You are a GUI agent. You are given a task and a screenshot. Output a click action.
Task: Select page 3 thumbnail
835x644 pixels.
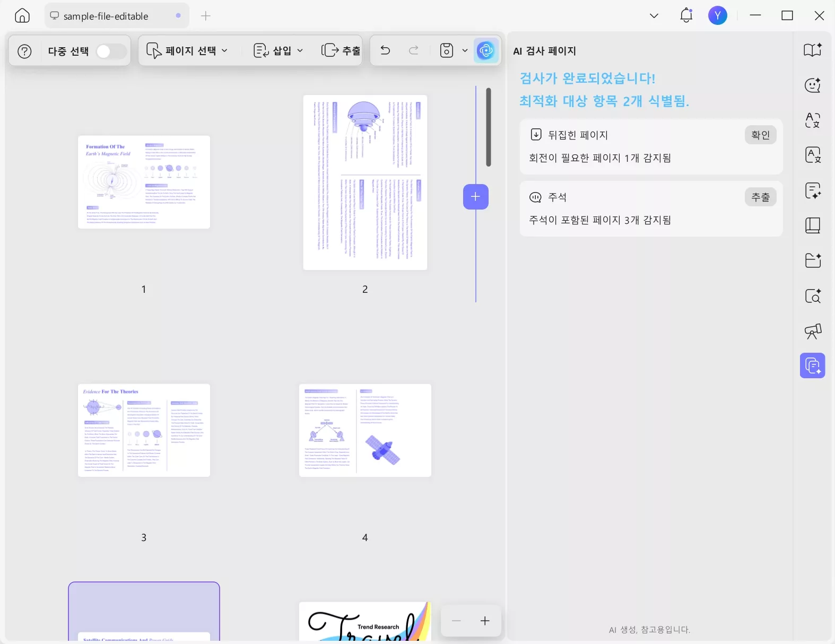point(144,430)
